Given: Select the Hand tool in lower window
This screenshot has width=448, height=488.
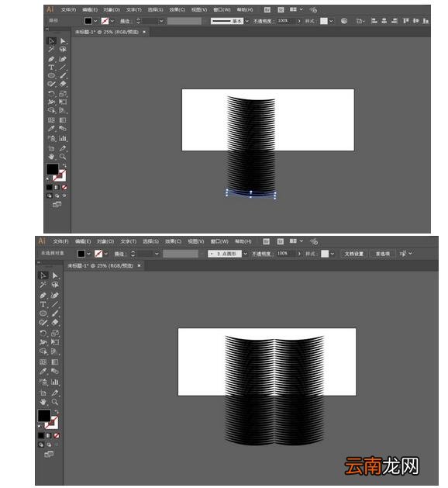Looking at the screenshot, I should 43,402.
